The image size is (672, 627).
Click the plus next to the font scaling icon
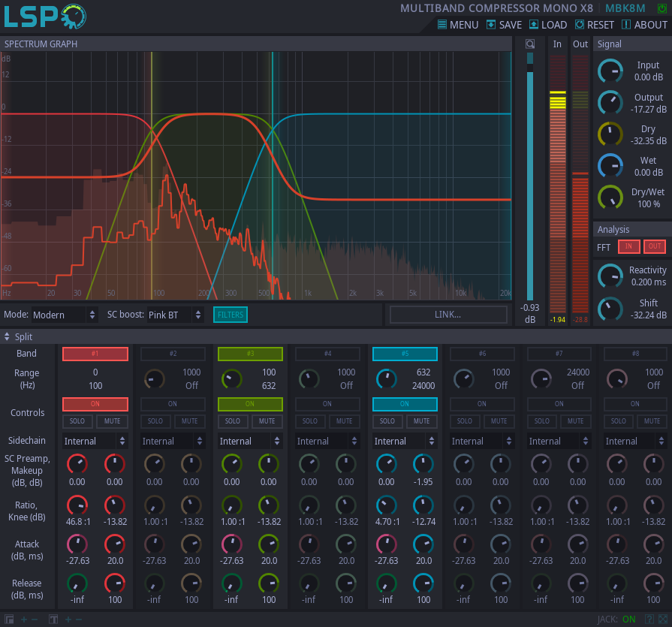68,619
